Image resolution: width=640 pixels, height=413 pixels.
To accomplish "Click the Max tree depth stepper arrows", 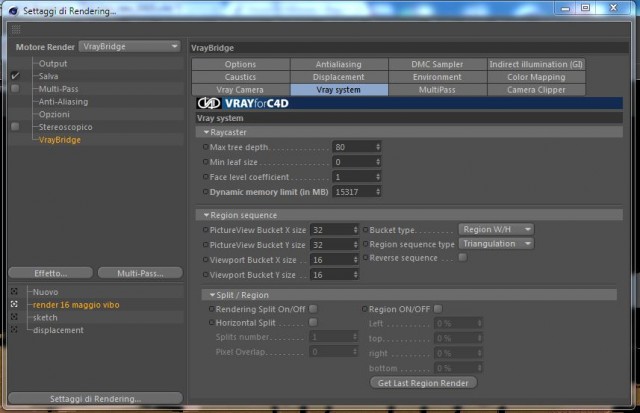I will click(x=378, y=147).
